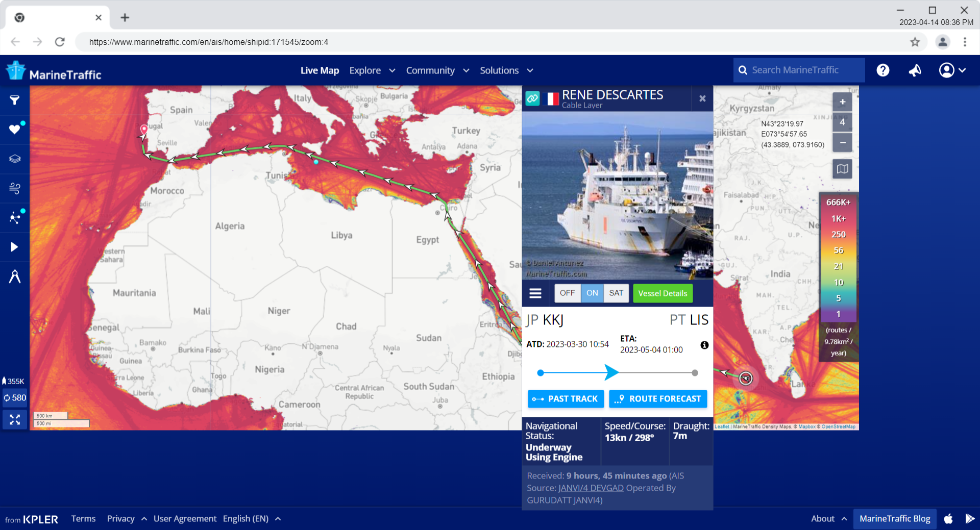This screenshot has width=980, height=530.
Task: Open the browser profile icon
Action: [x=943, y=42]
